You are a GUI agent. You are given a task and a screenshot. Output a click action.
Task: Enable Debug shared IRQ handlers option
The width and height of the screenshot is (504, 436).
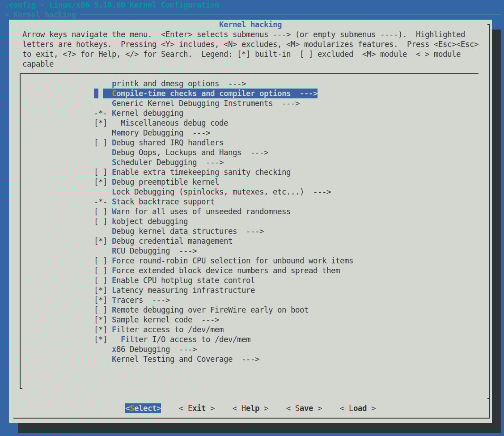pos(101,143)
